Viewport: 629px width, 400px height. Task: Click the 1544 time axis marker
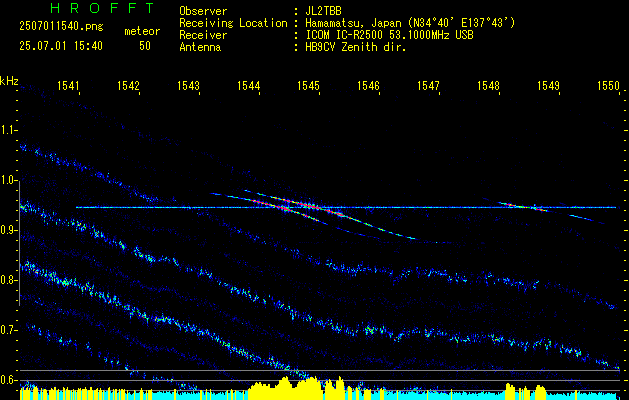248,85
